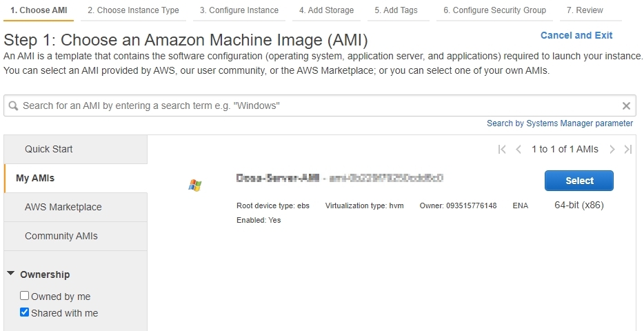This screenshot has height=331, width=644.
Task: Select the My AMIs category
Action: pyautogui.click(x=76, y=178)
